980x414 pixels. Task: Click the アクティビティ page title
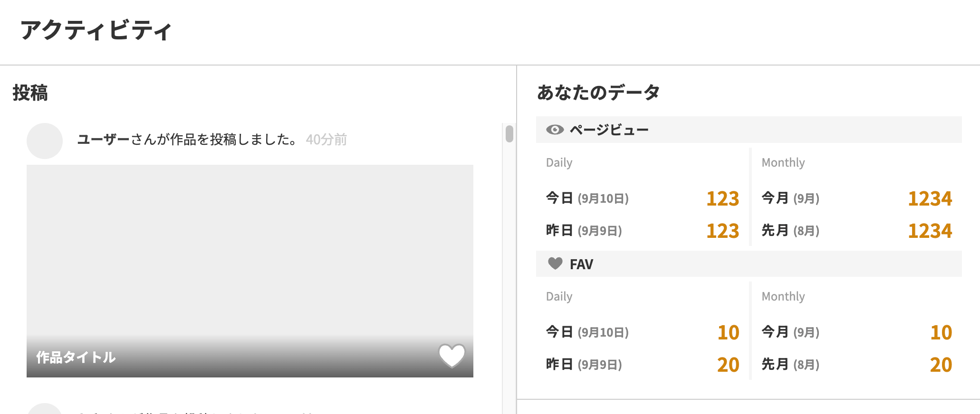(x=96, y=31)
